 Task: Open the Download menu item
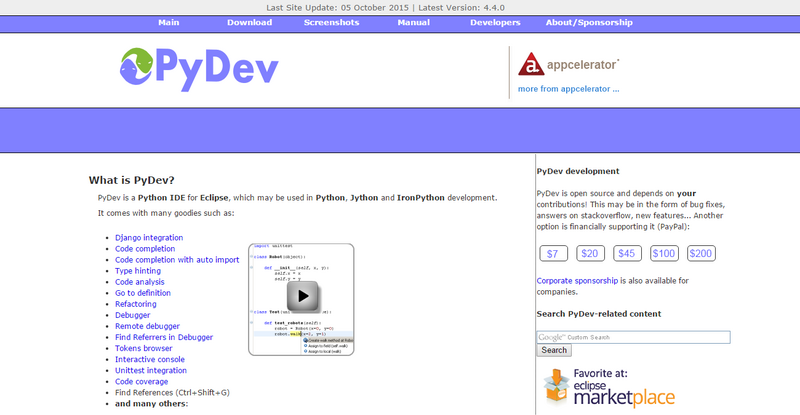pos(249,21)
